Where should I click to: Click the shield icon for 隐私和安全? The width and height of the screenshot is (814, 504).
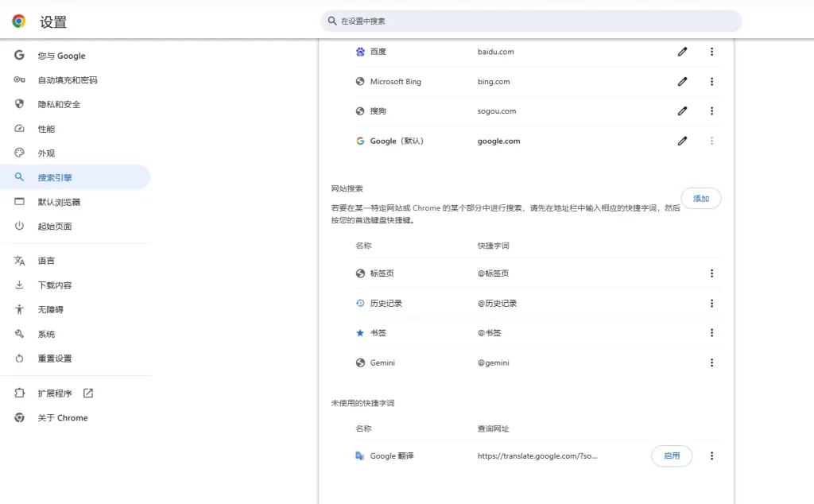(19, 104)
